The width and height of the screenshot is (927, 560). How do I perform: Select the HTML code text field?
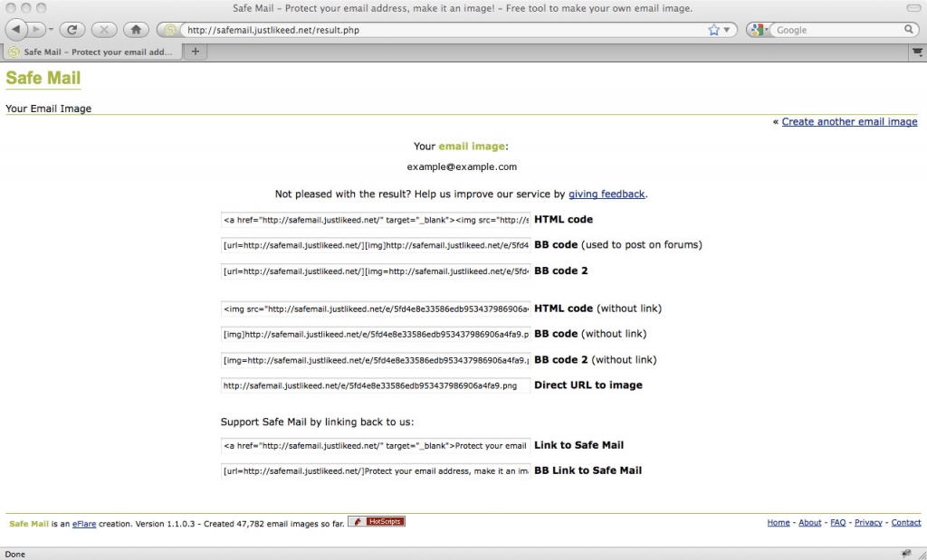pyautogui.click(x=376, y=220)
